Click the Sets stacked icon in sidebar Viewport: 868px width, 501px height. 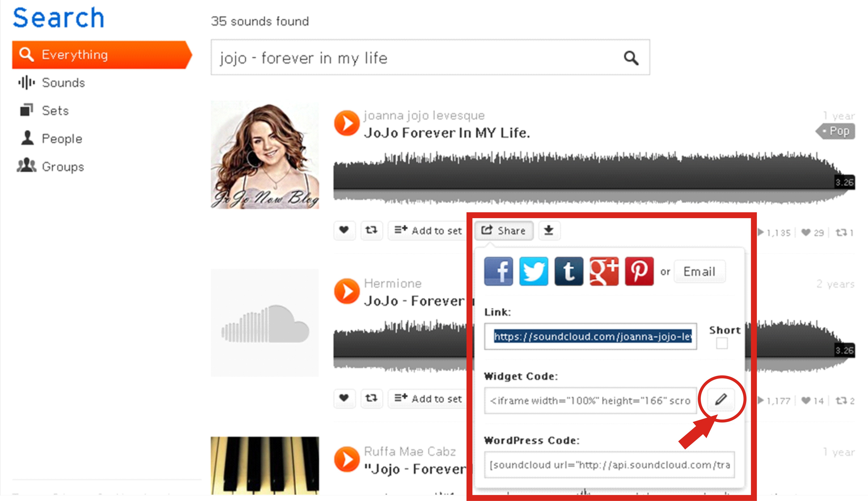coord(27,110)
